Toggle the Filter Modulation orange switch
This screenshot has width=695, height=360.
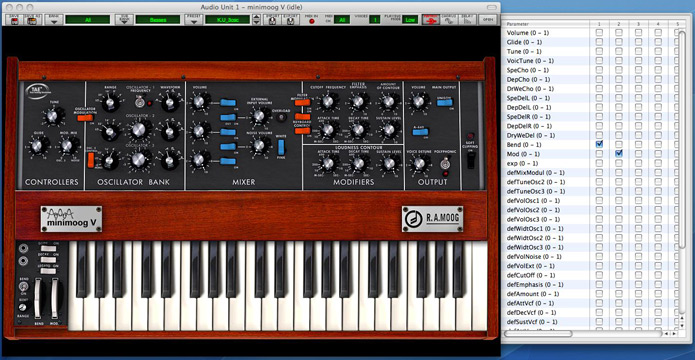point(302,102)
